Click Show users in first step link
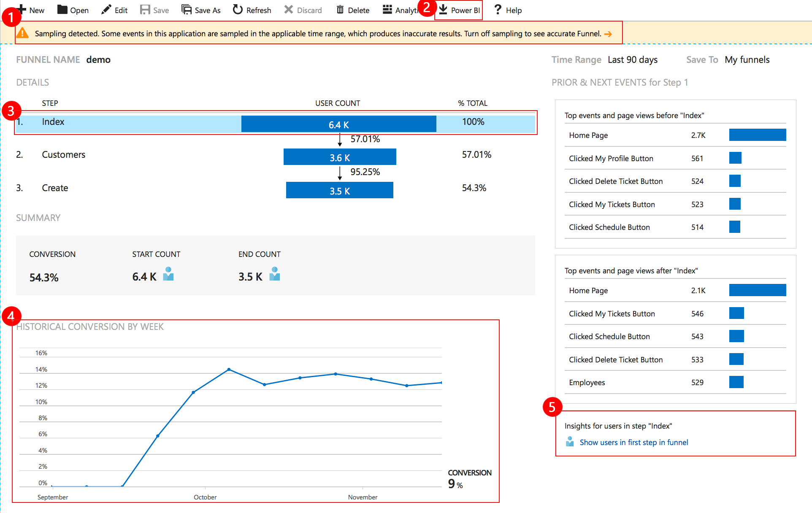 point(633,443)
